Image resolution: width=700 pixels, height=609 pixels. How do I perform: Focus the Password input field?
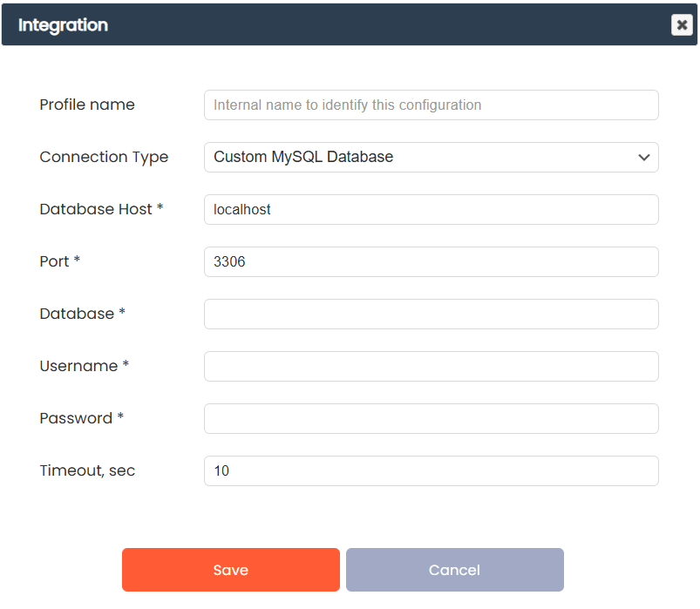(x=431, y=418)
